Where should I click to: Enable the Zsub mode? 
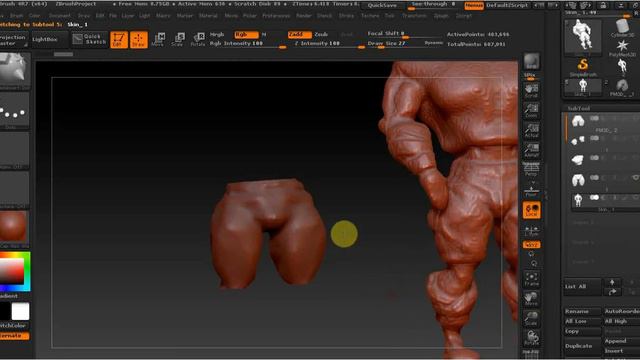click(x=322, y=35)
